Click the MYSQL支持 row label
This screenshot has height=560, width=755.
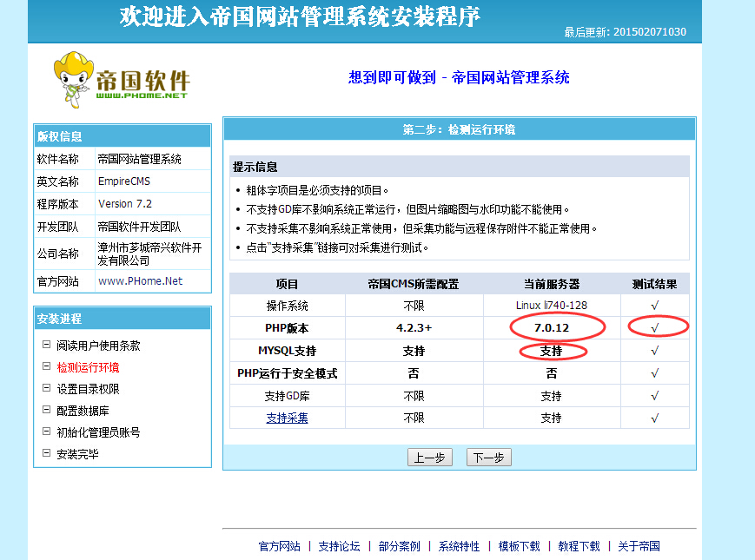287,351
